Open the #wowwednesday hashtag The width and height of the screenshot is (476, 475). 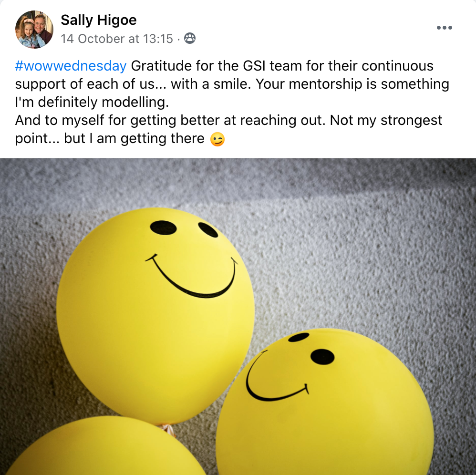(x=71, y=66)
